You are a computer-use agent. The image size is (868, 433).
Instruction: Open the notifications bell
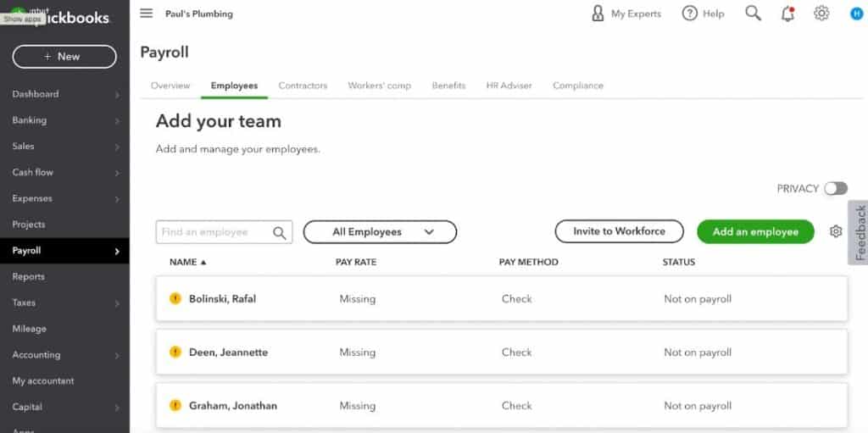[787, 14]
